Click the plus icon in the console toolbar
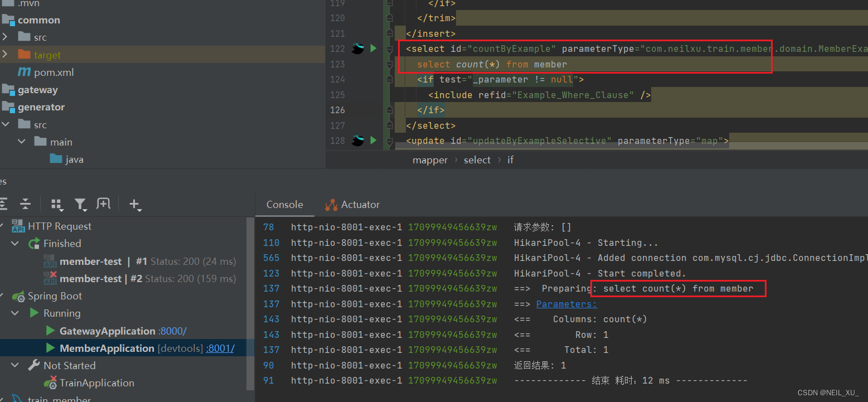This screenshot has width=868, height=402. pyautogui.click(x=135, y=204)
